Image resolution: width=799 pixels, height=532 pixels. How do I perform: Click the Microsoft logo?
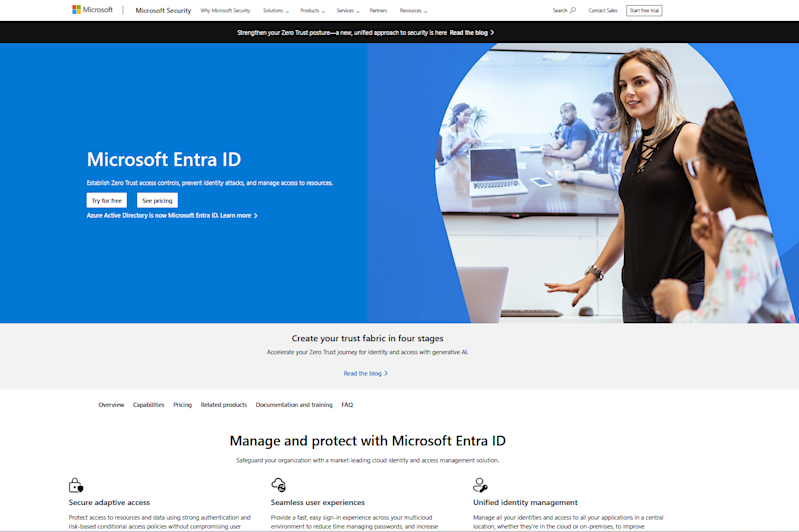92,10
